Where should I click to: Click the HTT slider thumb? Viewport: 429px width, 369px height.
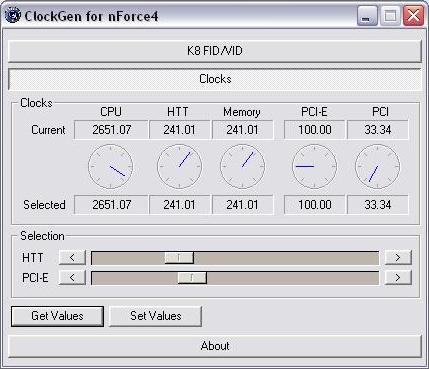(179, 258)
